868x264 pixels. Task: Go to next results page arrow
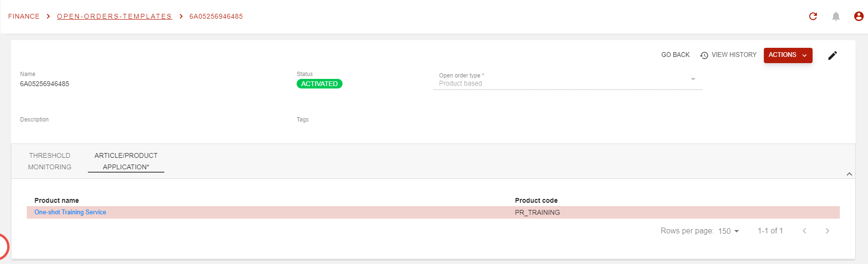coord(827,231)
